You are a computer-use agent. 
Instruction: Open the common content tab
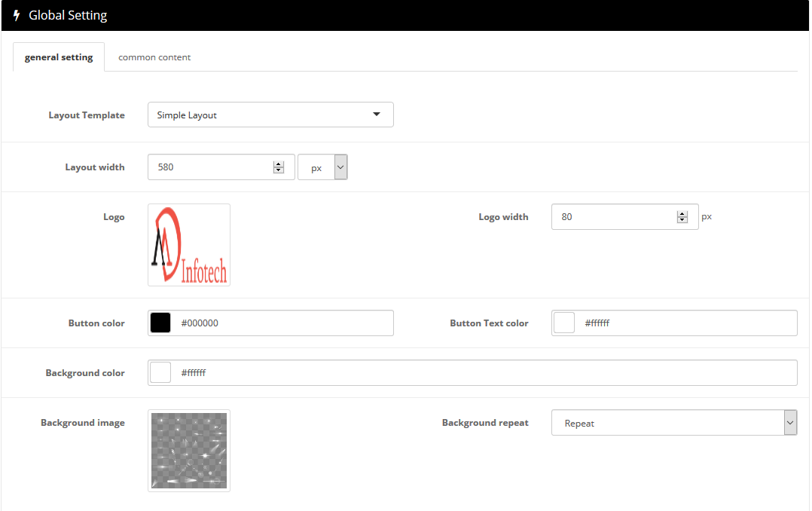click(154, 57)
